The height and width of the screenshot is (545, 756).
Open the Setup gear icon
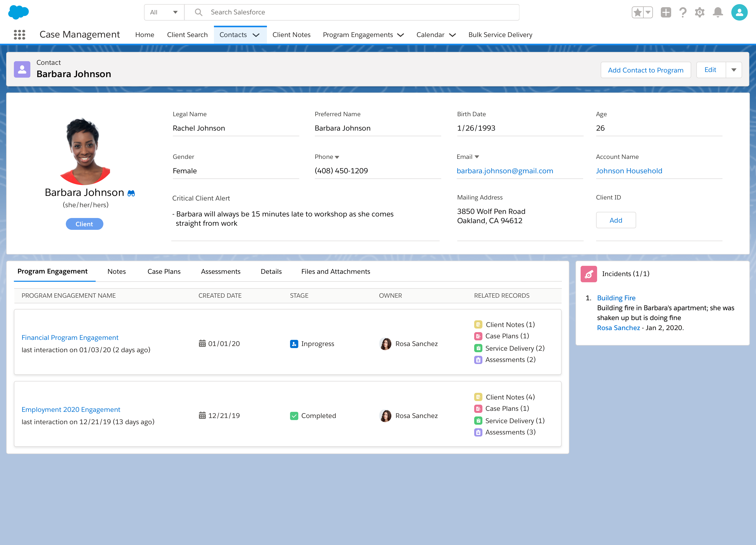tap(699, 13)
